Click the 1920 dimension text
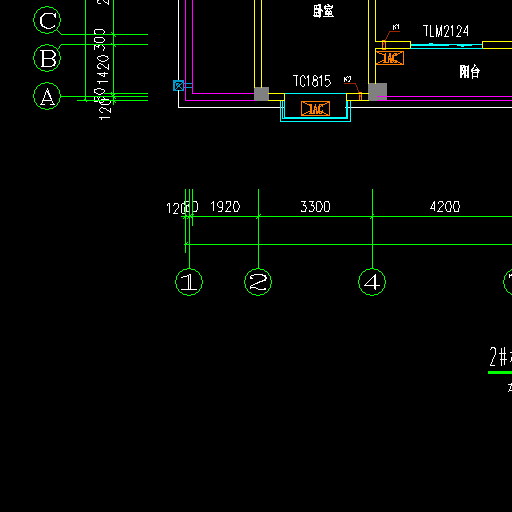 pyautogui.click(x=225, y=207)
